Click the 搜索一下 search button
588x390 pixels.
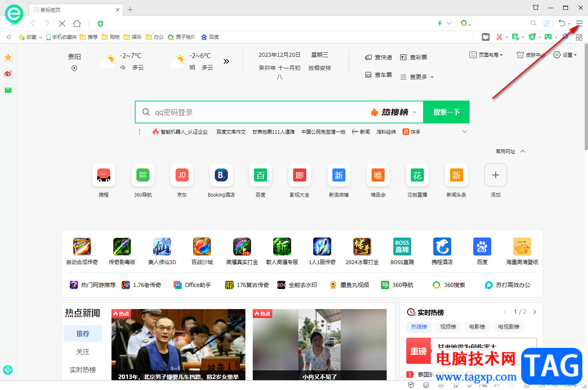coord(446,112)
